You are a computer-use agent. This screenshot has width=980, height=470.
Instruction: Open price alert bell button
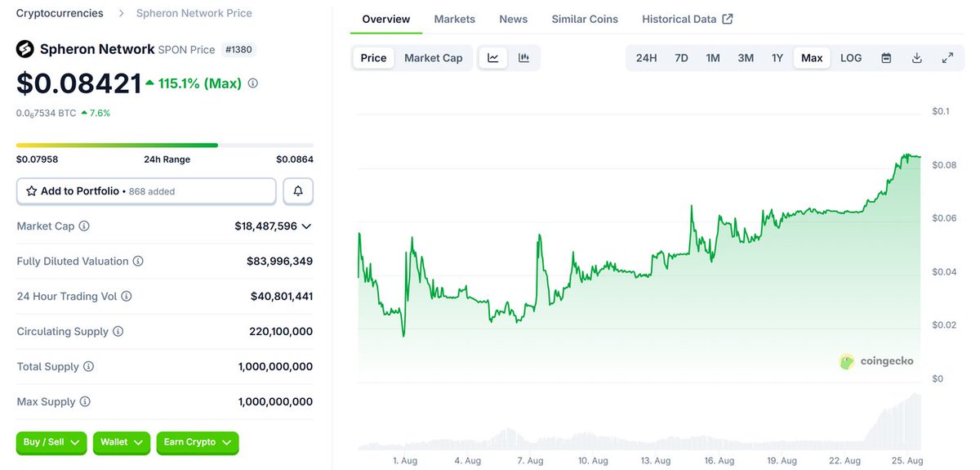(298, 191)
